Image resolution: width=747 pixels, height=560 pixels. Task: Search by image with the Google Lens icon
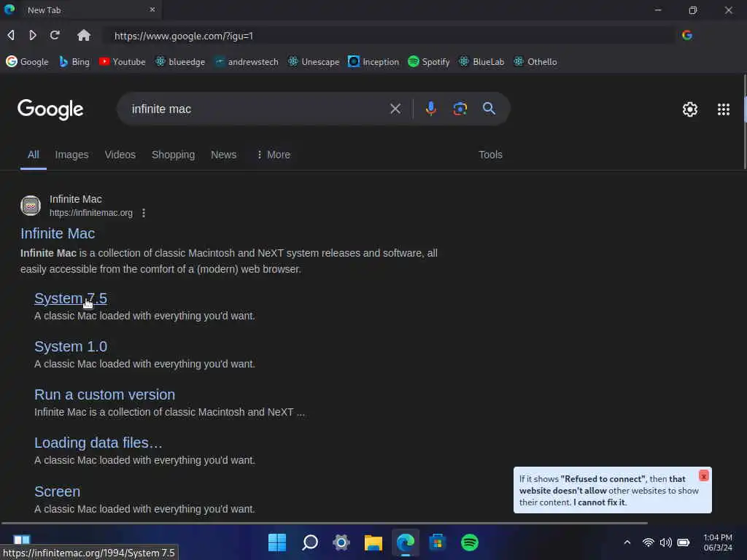[460, 109]
